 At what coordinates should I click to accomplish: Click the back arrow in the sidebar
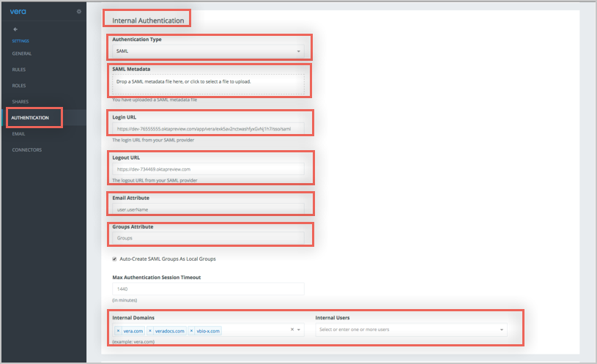[x=15, y=29]
